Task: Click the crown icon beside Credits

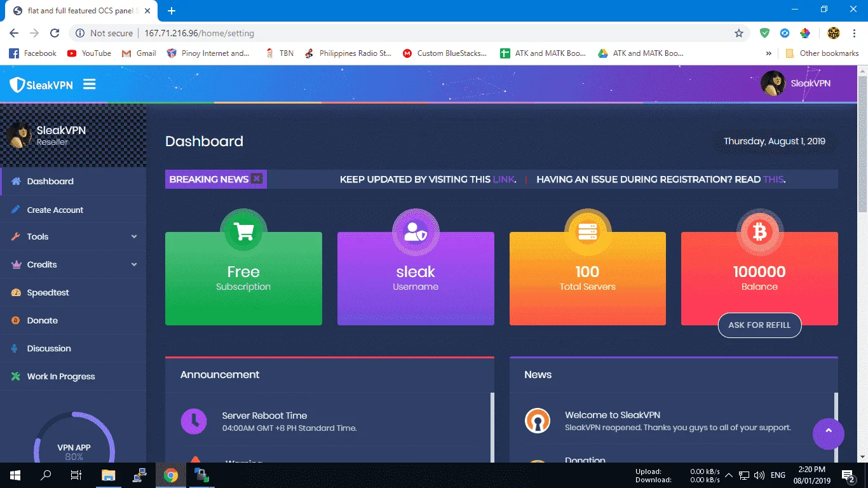Action: [x=16, y=264]
